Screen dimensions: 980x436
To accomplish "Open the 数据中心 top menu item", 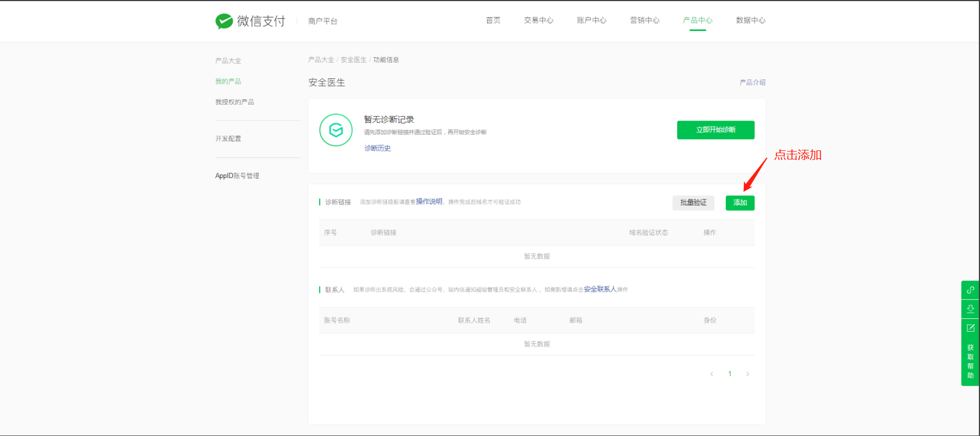I will pos(751,20).
